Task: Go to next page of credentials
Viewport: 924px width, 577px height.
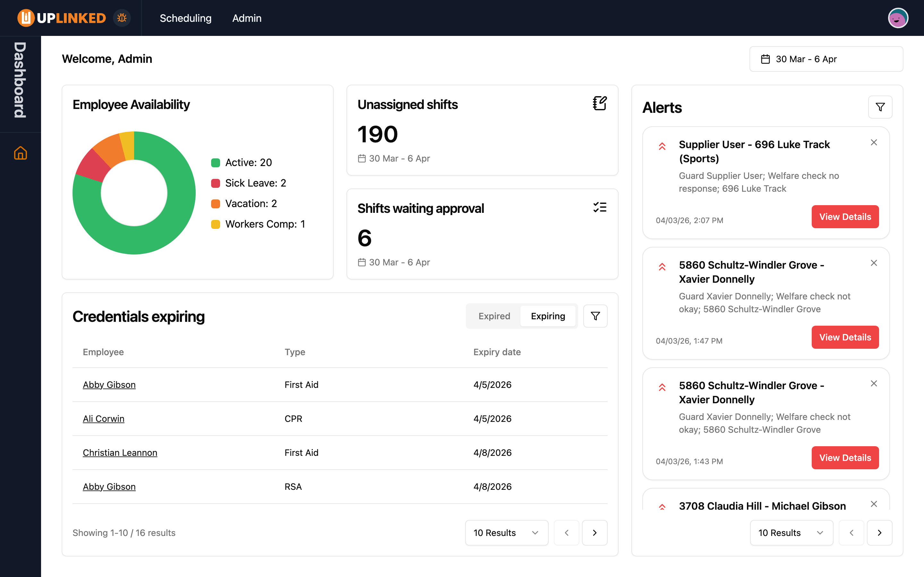Action: [x=595, y=533]
